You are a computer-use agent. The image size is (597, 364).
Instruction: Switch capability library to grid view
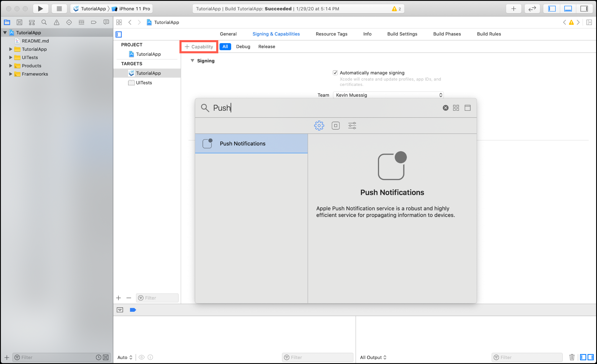456,108
